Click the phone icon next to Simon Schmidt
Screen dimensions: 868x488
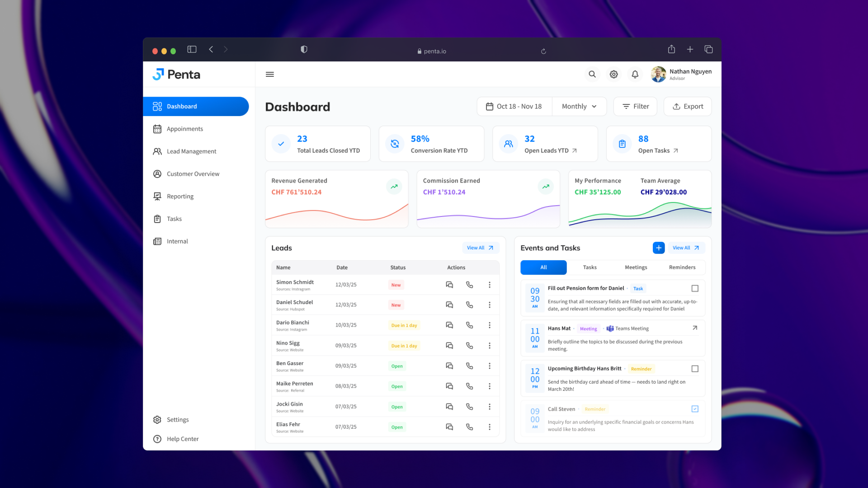(x=469, y=285)
